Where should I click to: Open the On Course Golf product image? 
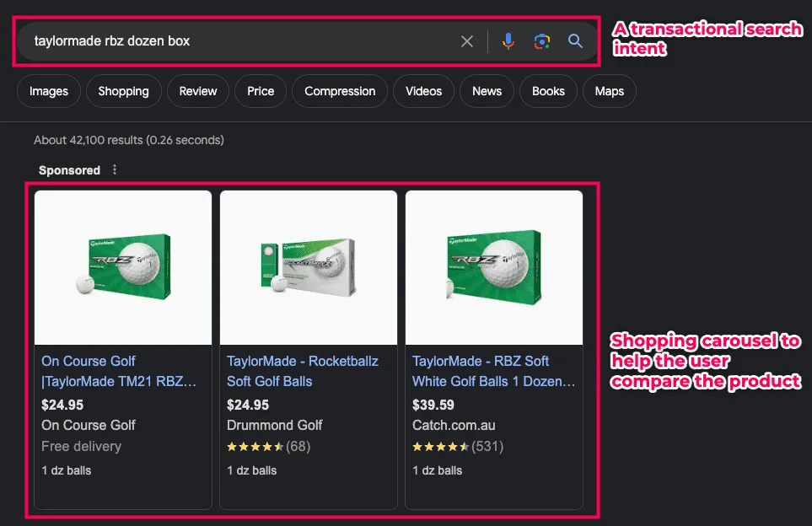123,268
